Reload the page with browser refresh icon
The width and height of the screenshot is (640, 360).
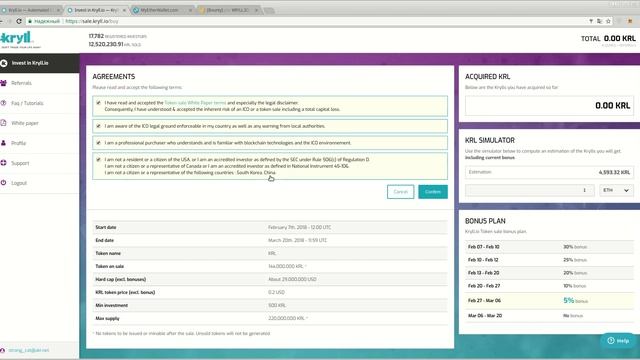click(19, 21)
